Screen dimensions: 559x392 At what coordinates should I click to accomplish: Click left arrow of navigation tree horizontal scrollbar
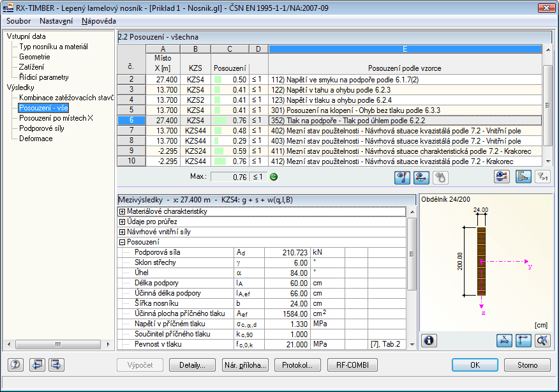(x=9, y=344)
